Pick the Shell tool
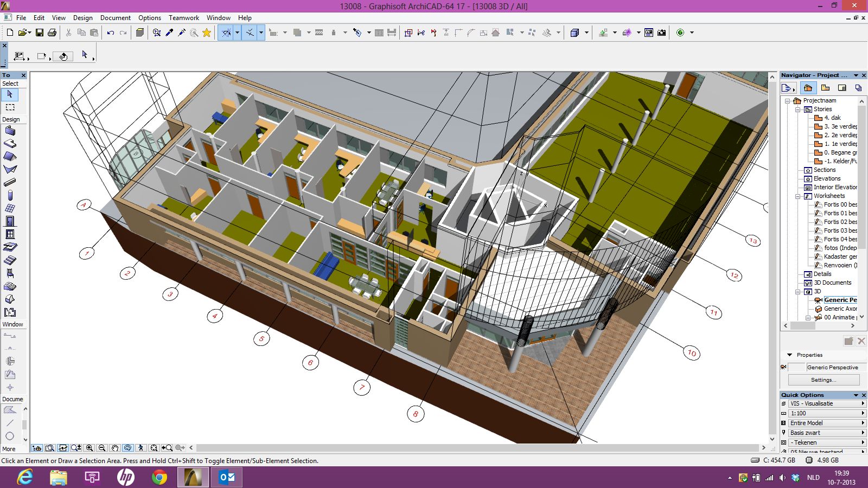This screenshot has width=868, height=488. [x=10, y=170]
